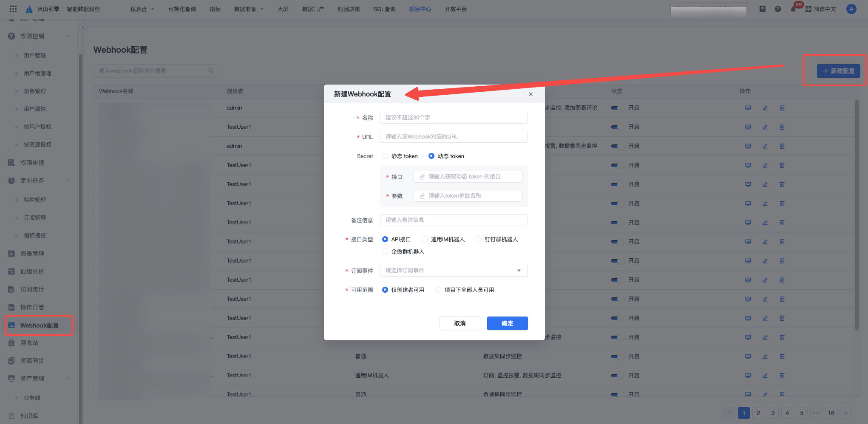Collapse the 定时任务 sidebar group
Viewport: 868px width, 424px height.
point(69,181)
